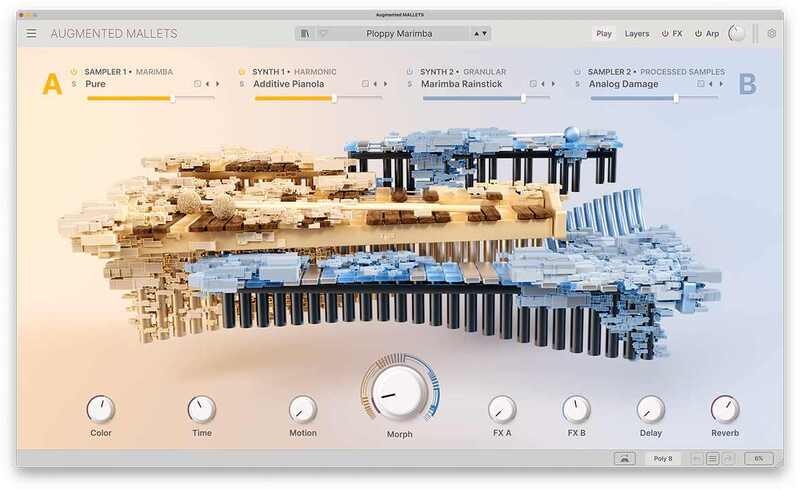800x490 pixels.
Task: Open the Poly 8 polyphony dropdown
Action: 662,458
